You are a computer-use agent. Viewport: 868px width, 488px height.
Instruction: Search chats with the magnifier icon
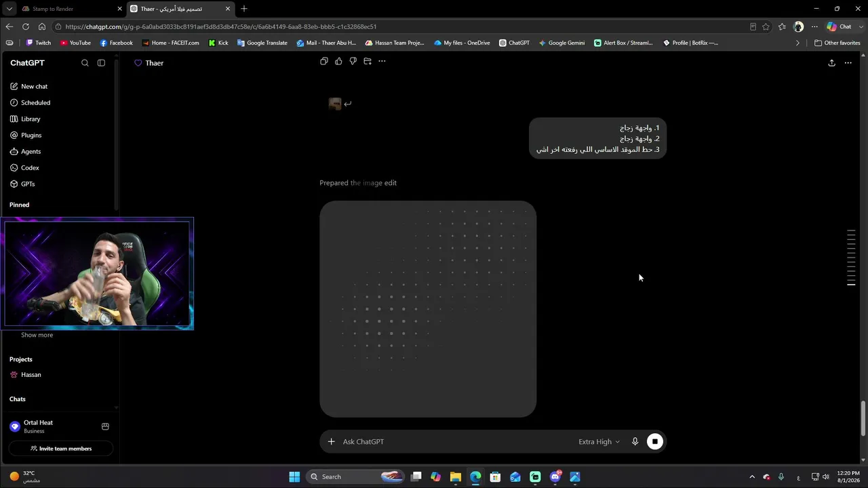tap(85, 63)
